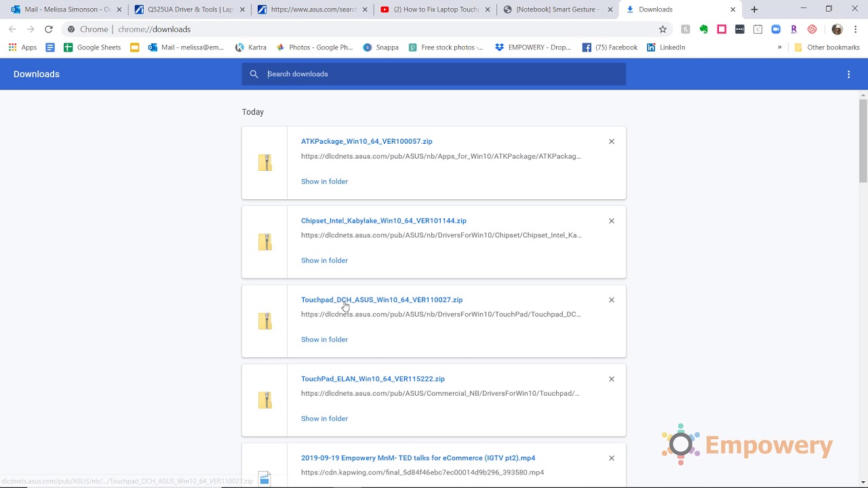Click the Touchpad_DCH source URL text
Image resolution: width=868 pixels, height=488 pixels.
441,314
